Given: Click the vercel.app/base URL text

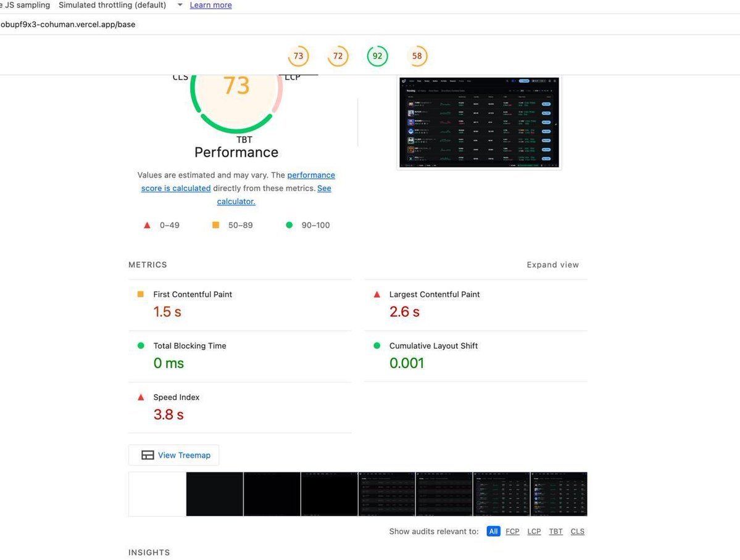Looking at the screenshot, I should 67,25.
